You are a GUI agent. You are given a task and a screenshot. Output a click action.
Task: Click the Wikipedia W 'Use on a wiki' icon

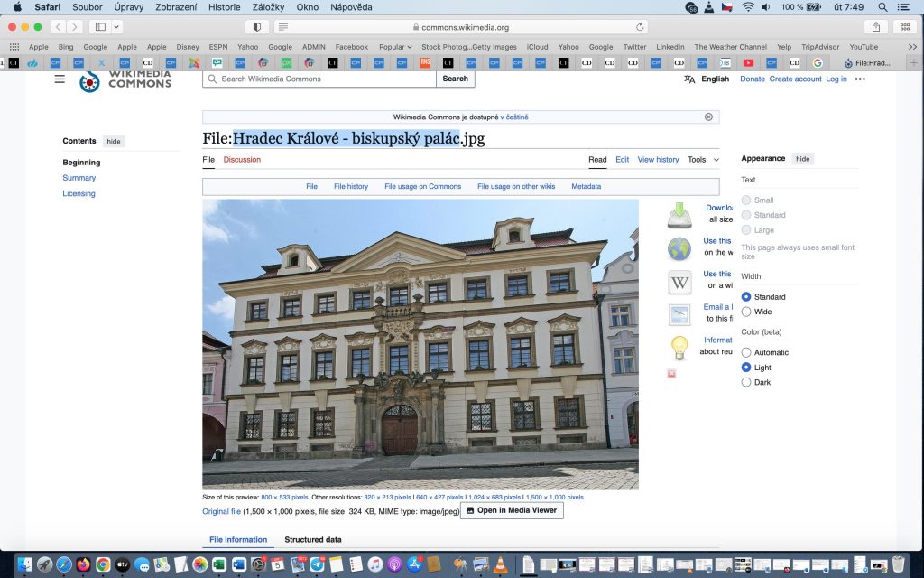pyautogui.click(x=679, y=282)
